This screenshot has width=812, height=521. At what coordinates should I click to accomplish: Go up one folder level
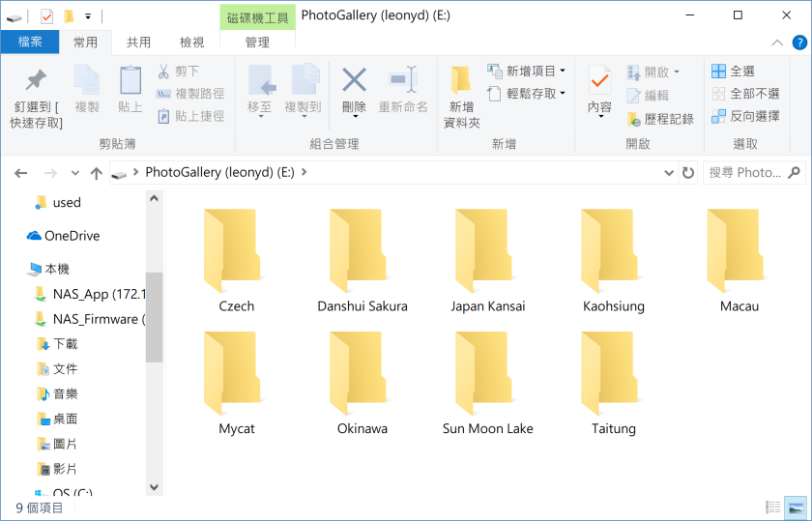97,173
